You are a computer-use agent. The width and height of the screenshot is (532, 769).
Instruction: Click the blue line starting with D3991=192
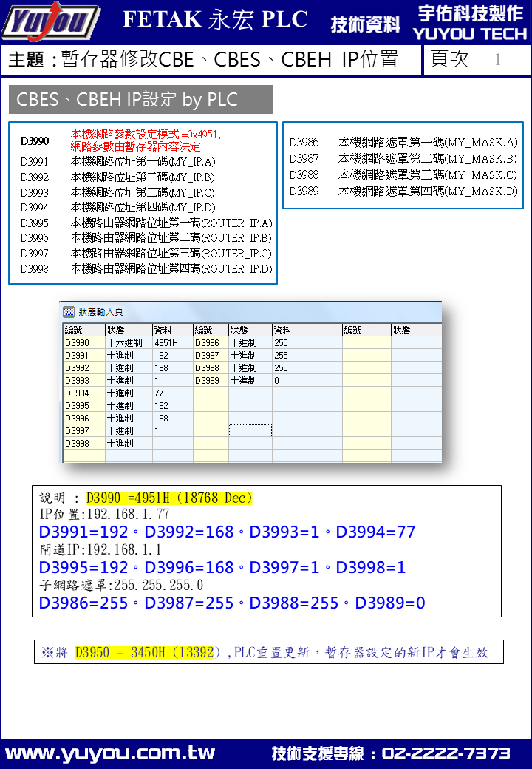[227, 532]
